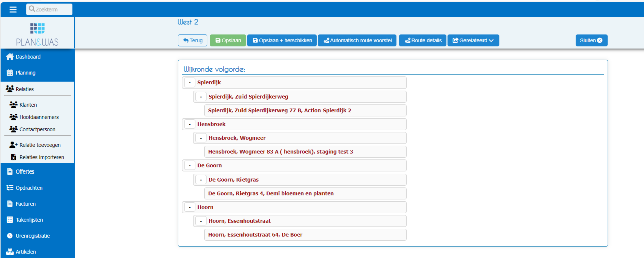Screen dimensions: 644x258
Task: Select Zuid Spierdijkerweg 77 B Action Spierdijk 2
Action: click(x=305, y=110)
